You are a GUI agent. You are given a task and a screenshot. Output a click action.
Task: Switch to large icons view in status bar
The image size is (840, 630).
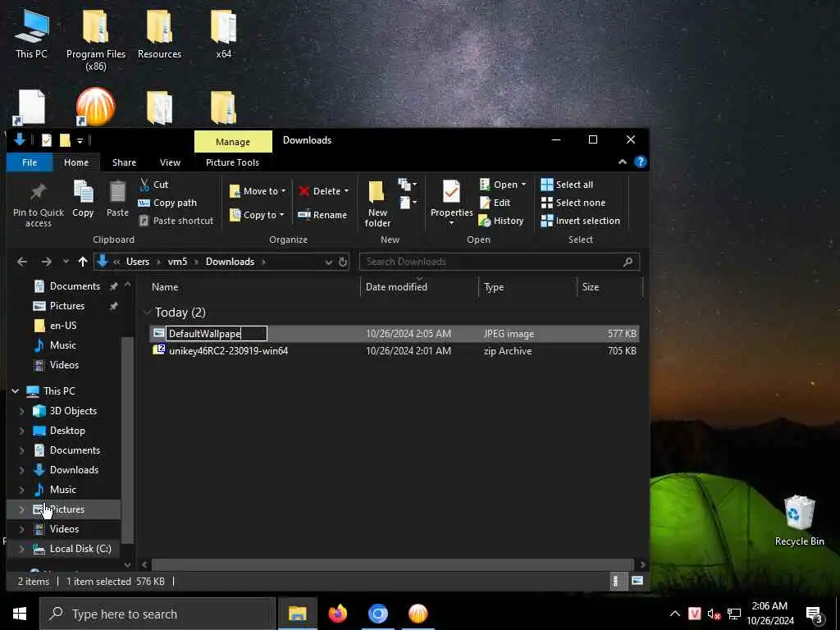coord(637,582)
